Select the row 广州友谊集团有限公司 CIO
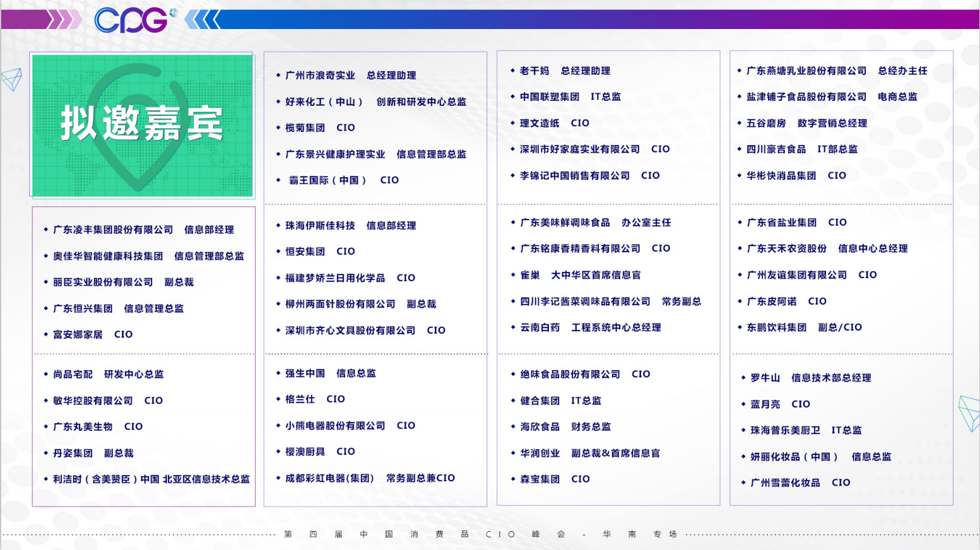980x550 pixels. click(807, 275)
